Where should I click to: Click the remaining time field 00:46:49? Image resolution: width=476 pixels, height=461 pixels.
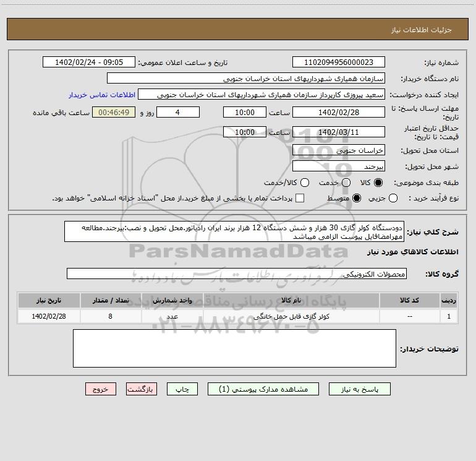click(x=114, y=112)
